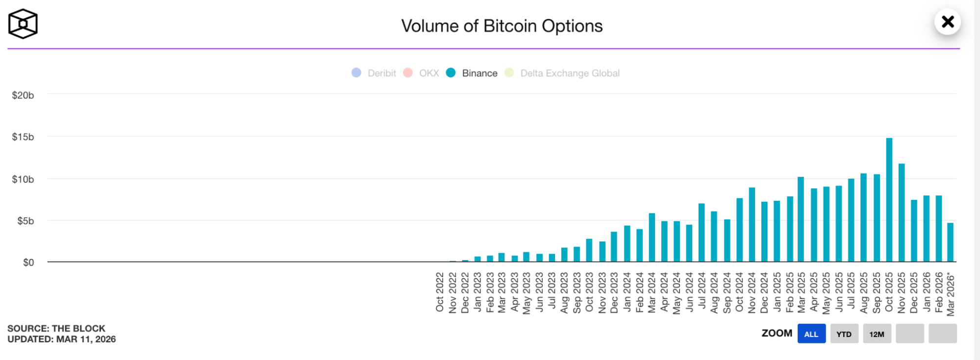
Task: Click the first blank zoom button
Action: click(x=910, y=334)
